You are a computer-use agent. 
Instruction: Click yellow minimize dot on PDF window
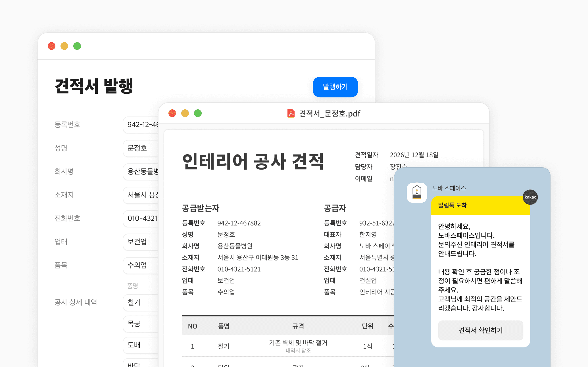(185, 113)
